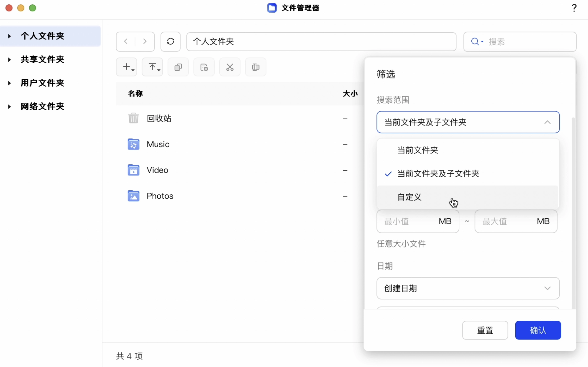Click the rename toolbar icon
Viewport: 588px width, 367px height.
255,67
